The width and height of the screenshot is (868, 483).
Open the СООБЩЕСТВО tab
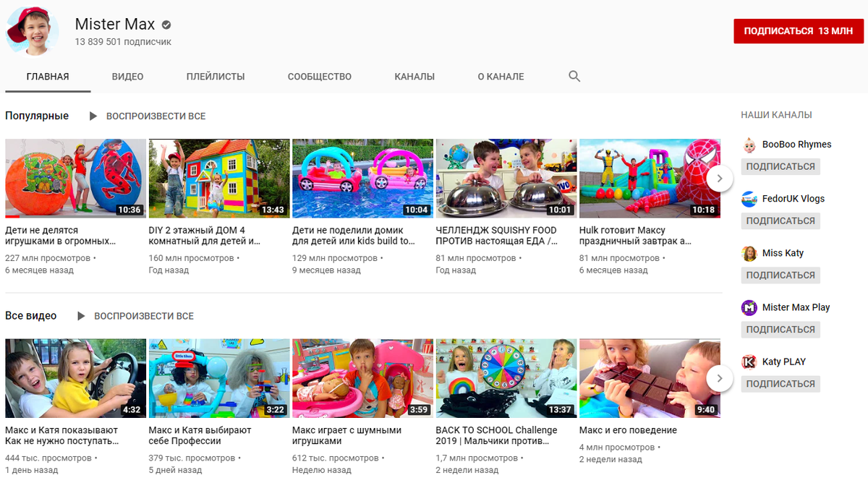pyautogui.click(x=319, y=76)
